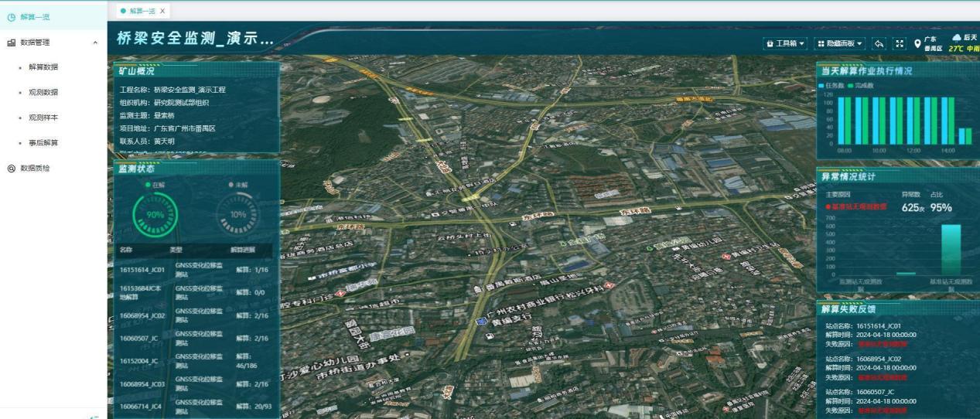Screen dimensions: 980x419
Task: Open the 工具箱 dropdown
Action: pos(785,44)
